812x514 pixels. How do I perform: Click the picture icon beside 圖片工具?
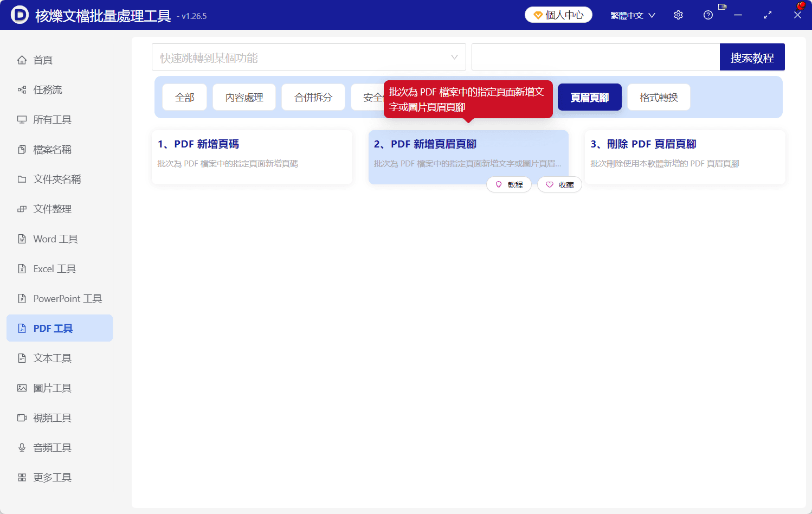[x=22, y=388]
